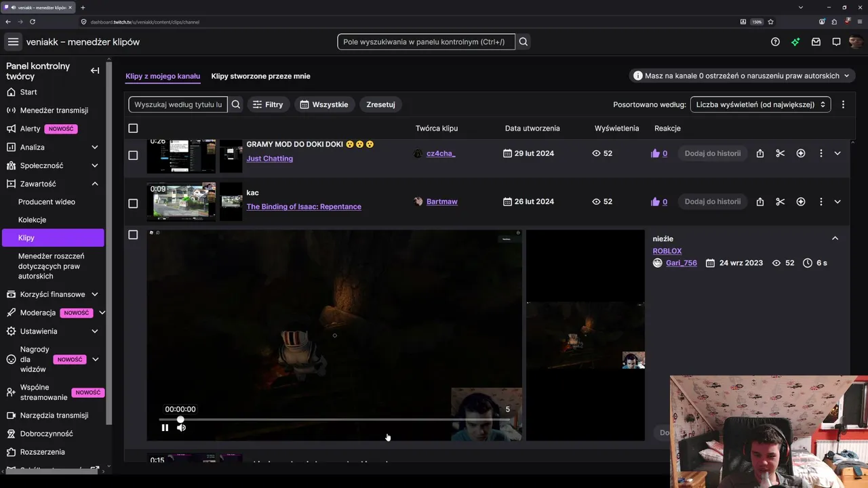Pause the clip video playback
Image resolution: width=868 pixels, height=488 pixels.
165,428
